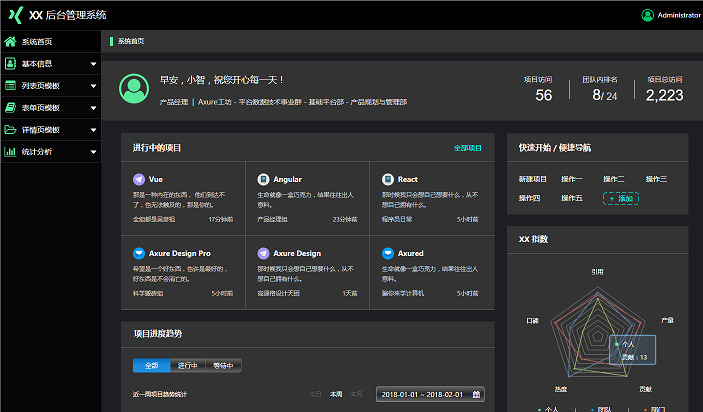
Task: Click the large green user avatar
Action: pos(134,89)
